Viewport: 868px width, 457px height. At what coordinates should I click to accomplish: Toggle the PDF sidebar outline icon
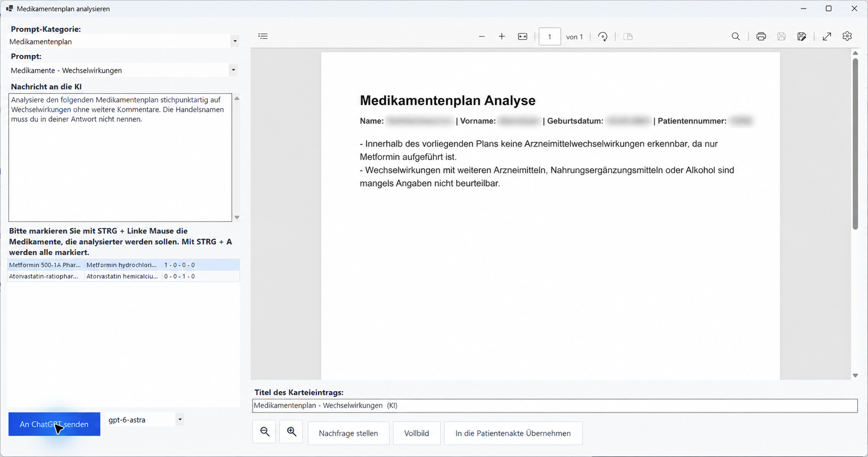tap(263, 36)
